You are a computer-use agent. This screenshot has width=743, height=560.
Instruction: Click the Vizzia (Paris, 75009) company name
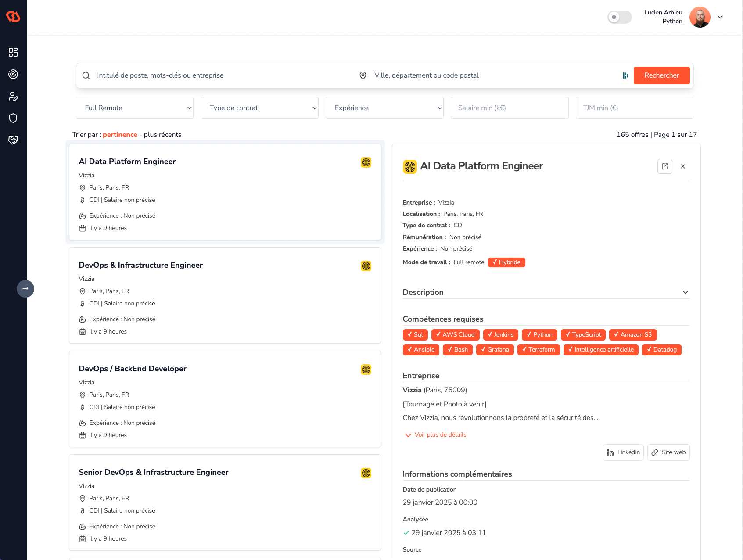click(435, 390)
